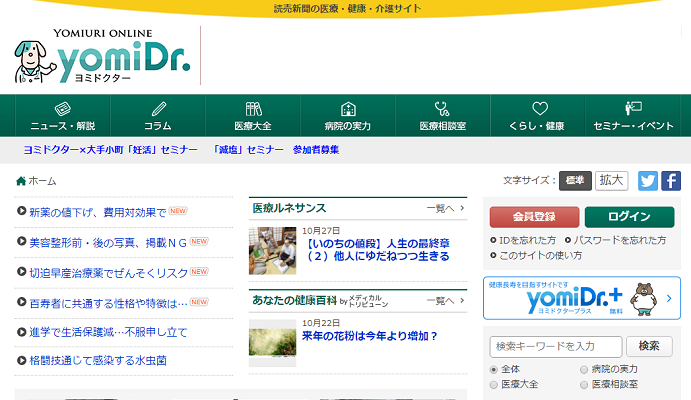Open the newspaper icon above ニュース・解説
The image size is (691, 400).
point(63,108)
